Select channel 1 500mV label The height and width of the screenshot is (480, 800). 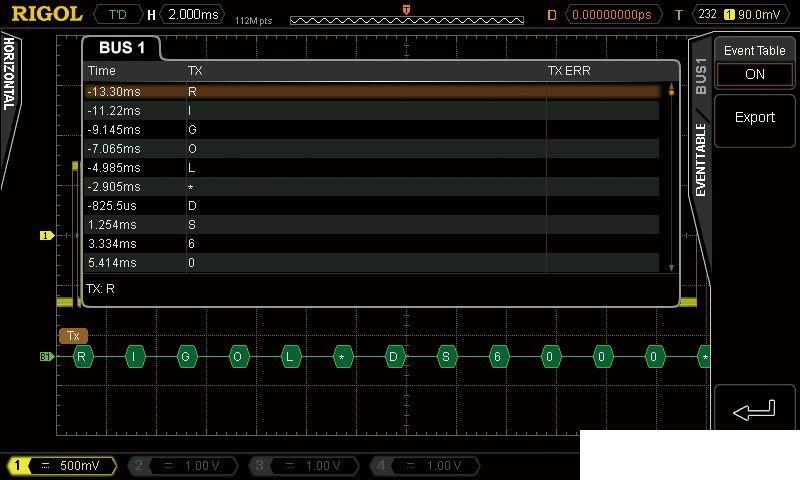coord(62,466)
